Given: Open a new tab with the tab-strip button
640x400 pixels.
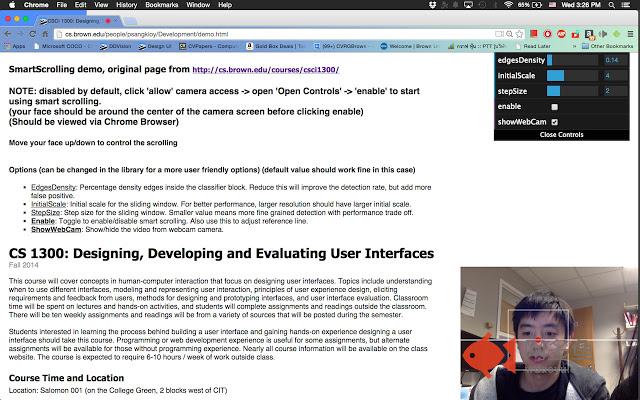Looking at the screenshot, I should point(130,20).
